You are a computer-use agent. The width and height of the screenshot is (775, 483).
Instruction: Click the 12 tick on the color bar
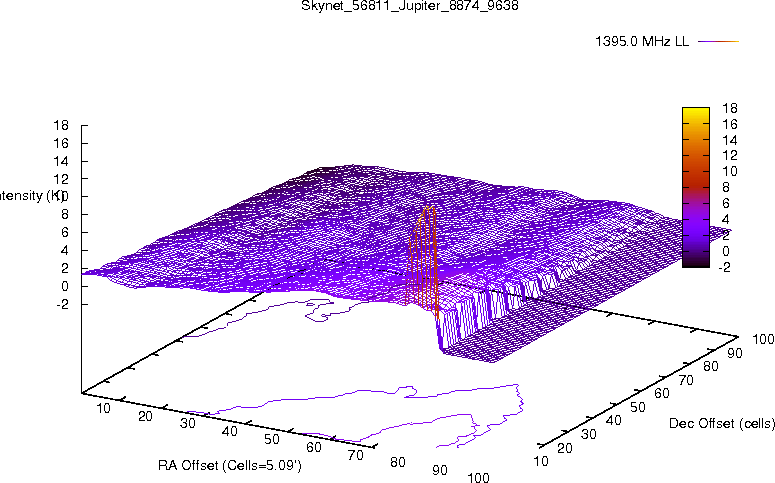(730, 155)
